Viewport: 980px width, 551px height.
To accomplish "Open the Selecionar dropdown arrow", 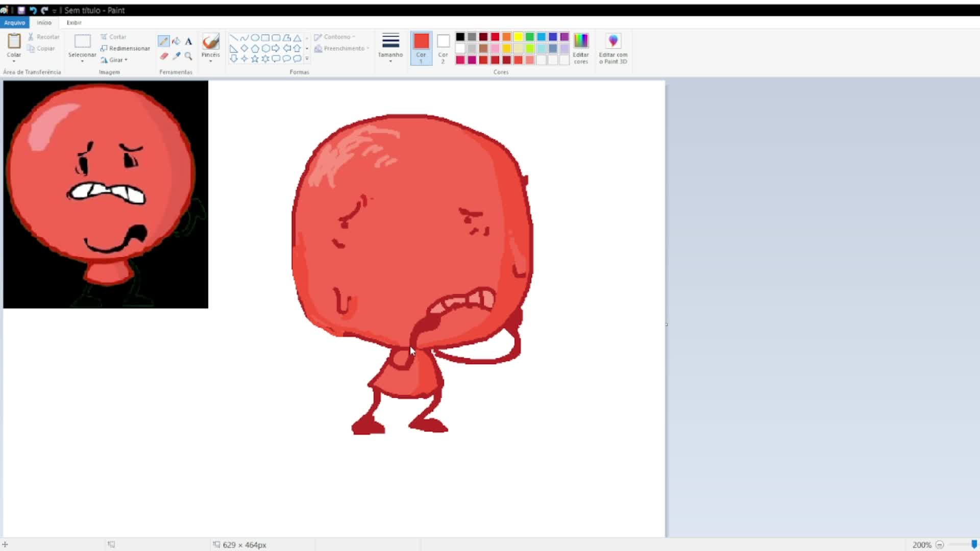I will (x=82, y=61).
